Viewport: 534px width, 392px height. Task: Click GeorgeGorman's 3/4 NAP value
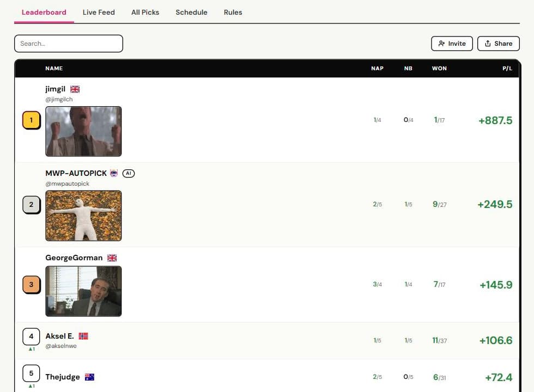[377, 284]
